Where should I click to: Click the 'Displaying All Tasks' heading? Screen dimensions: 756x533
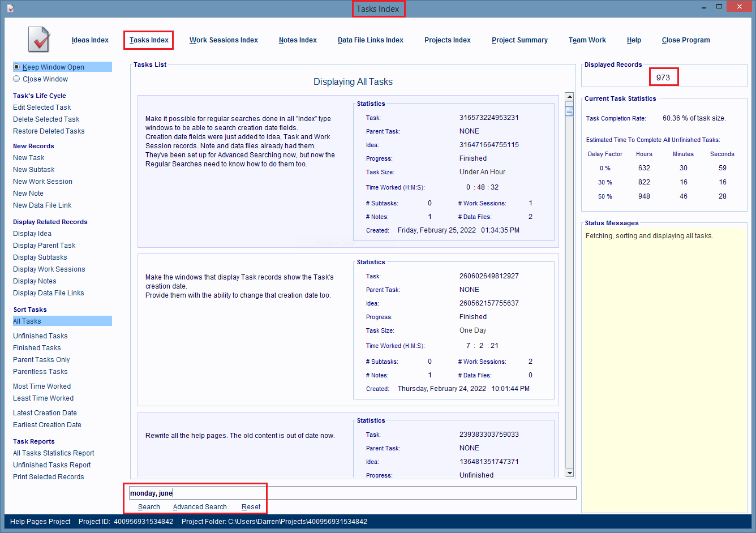pyautogui.click(x=353, y=81)
